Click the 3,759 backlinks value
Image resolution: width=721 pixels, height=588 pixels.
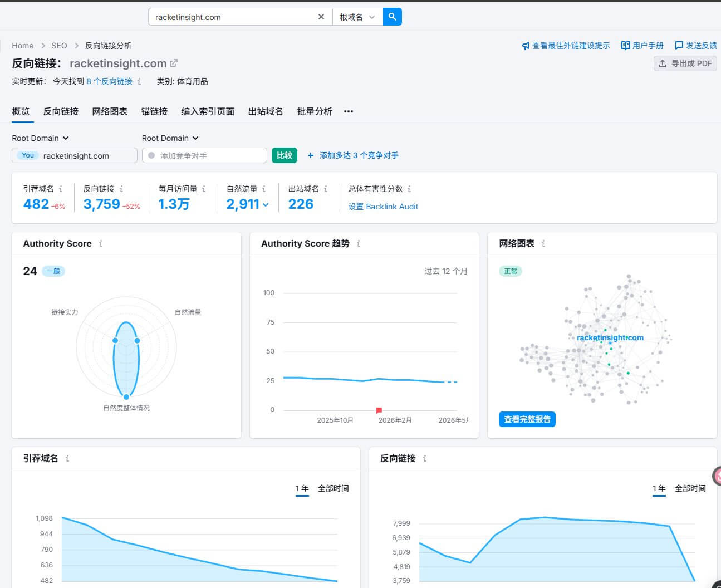click(102, 204)
